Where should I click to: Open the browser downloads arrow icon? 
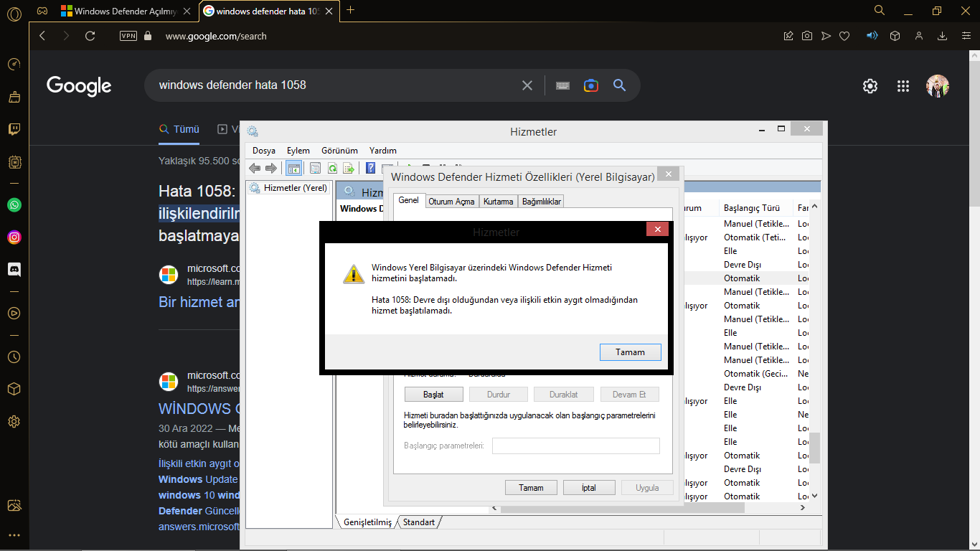[x=943, y=36]
